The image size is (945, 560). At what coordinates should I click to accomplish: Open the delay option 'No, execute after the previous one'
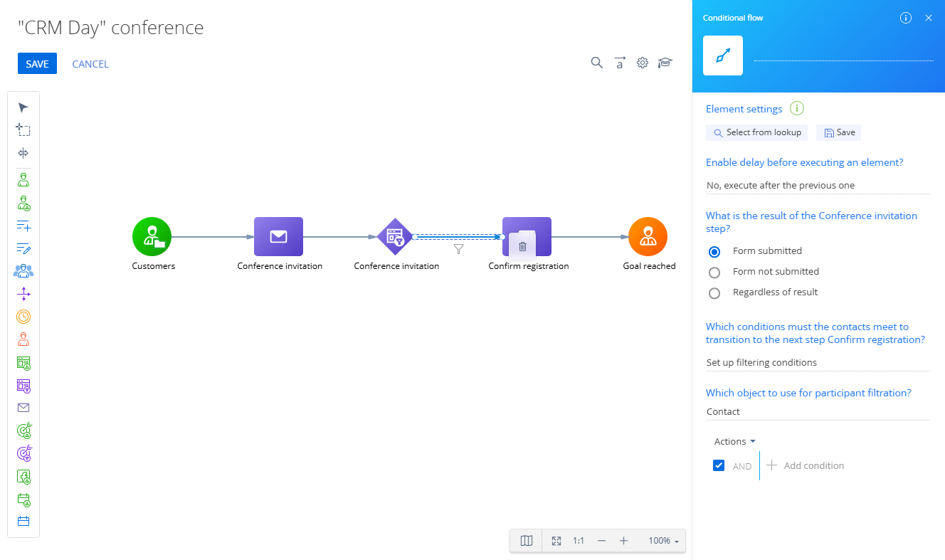click(818, 185)
